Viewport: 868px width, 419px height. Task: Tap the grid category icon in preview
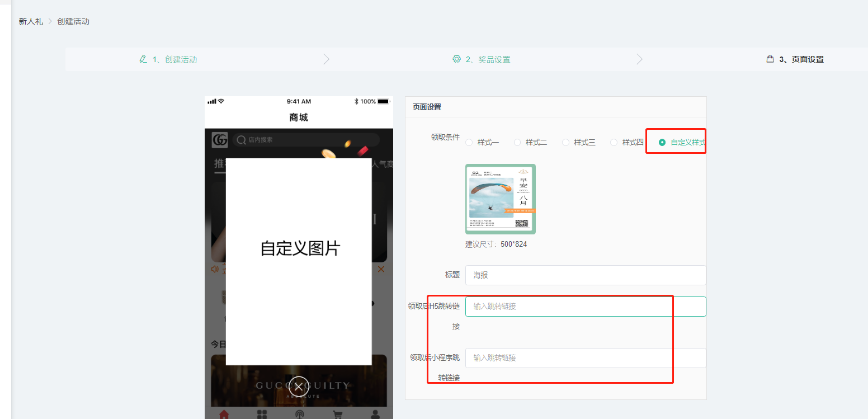[262, 415]
